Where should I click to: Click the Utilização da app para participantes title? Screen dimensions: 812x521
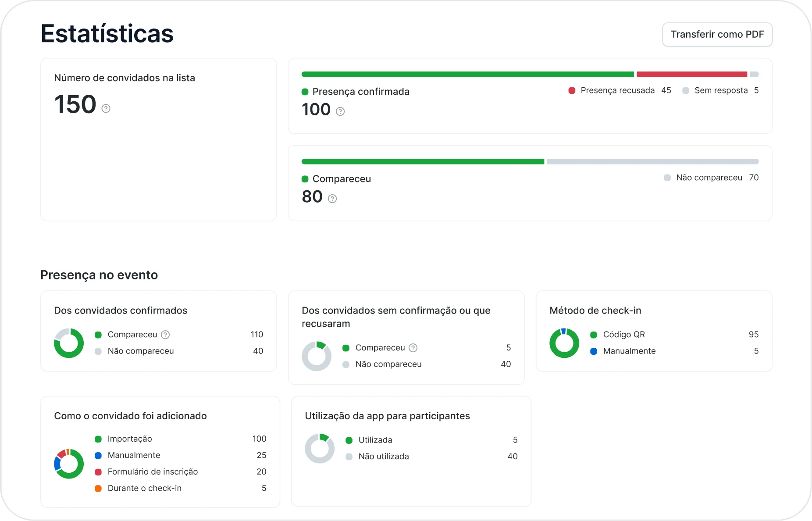click(x=387, y=416)
